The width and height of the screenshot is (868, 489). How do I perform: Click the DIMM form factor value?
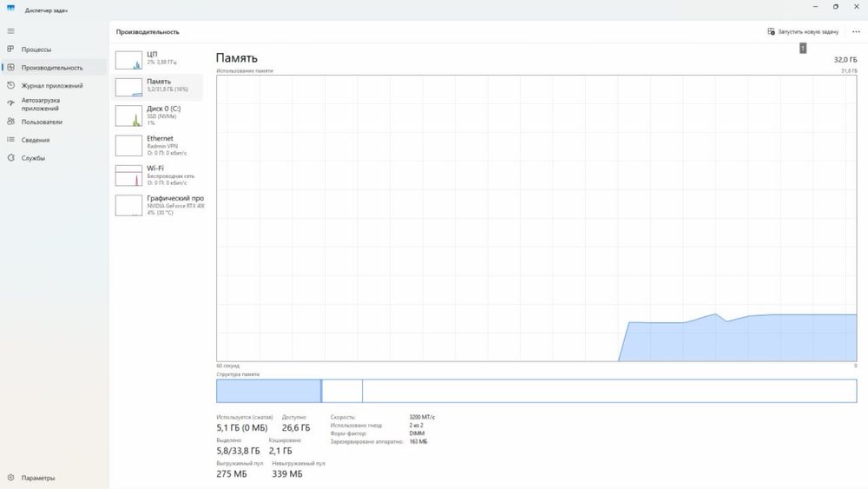pos(417,433)
